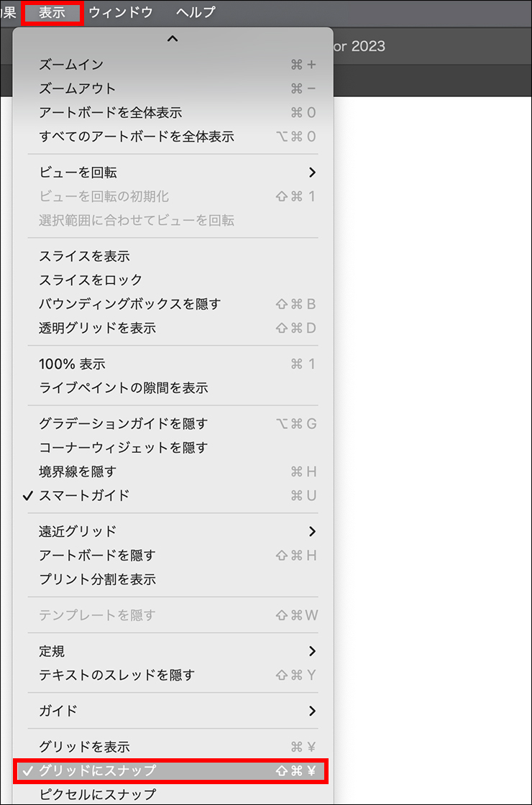Choose 透明グリッドを表示

tap(97, 328)
